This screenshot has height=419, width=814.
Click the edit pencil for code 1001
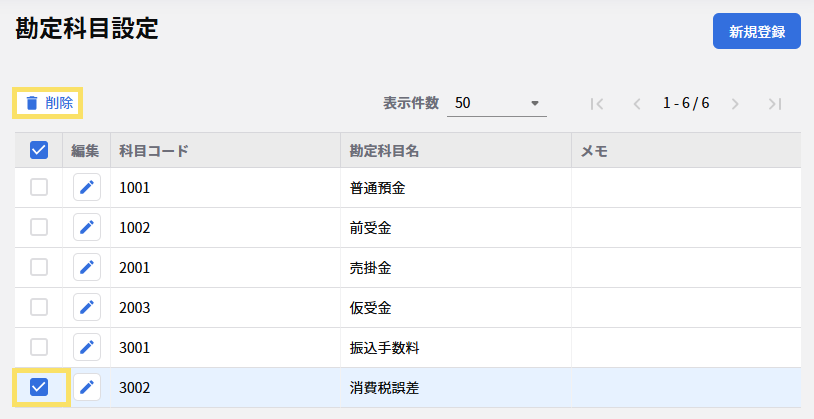coord(87,187)
